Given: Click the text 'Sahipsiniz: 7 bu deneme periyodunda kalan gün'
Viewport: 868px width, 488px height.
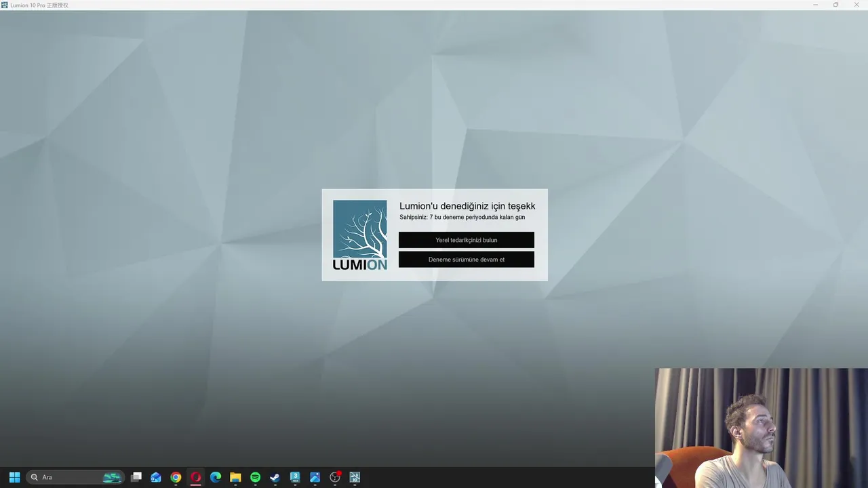Looking at the screenshot, I should (x=462, y=218).
